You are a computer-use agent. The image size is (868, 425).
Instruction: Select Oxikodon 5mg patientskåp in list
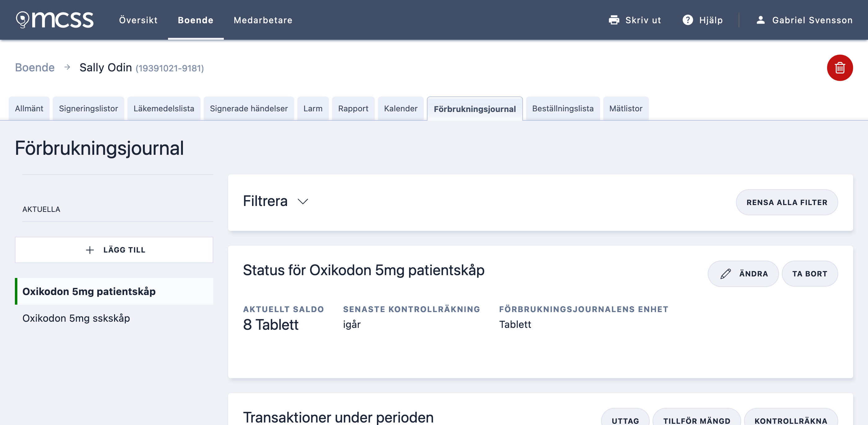tap(114, 291)
